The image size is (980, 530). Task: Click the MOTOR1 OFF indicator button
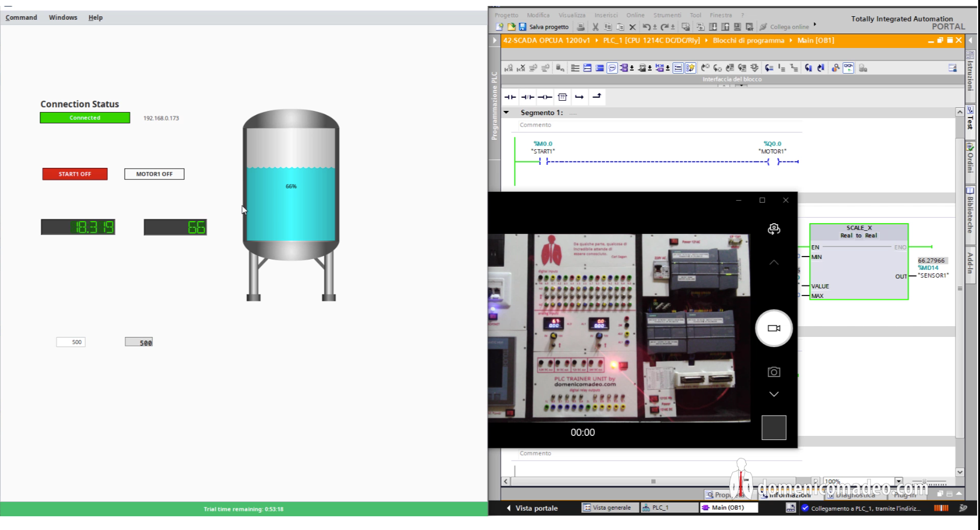point(154,174)
